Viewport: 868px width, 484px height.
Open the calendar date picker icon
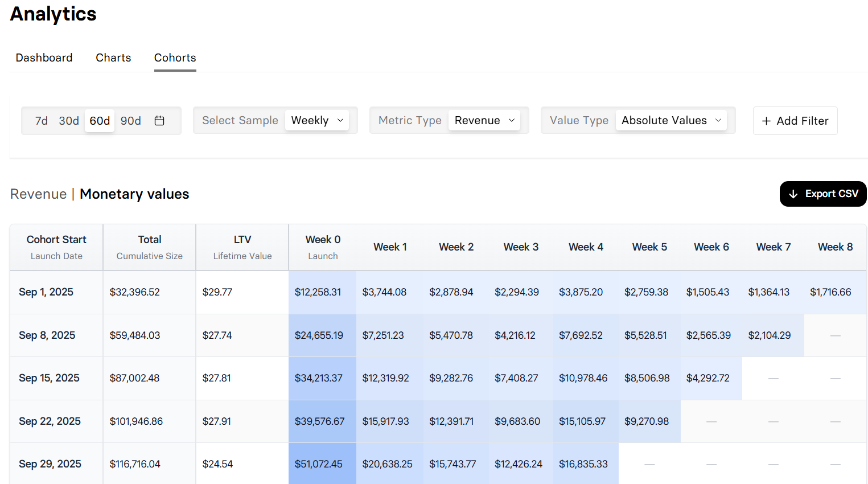pos(159,121)
